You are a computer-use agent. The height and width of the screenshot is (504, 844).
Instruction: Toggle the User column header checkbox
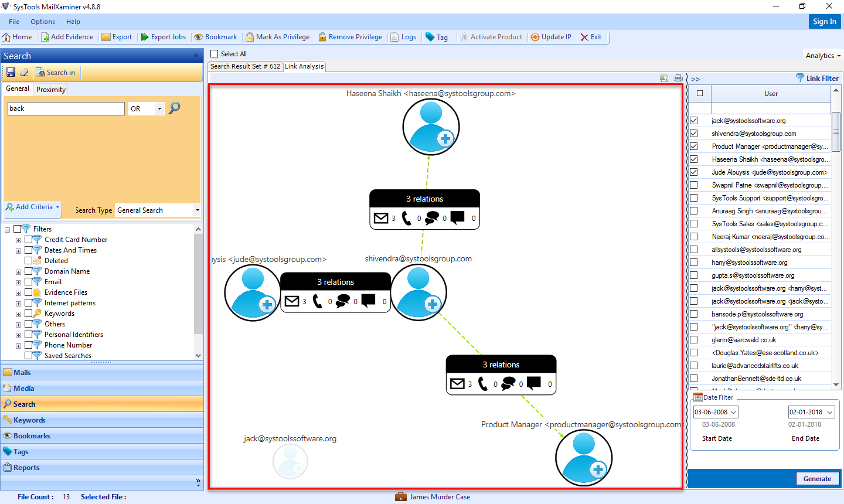coord(700,93)
